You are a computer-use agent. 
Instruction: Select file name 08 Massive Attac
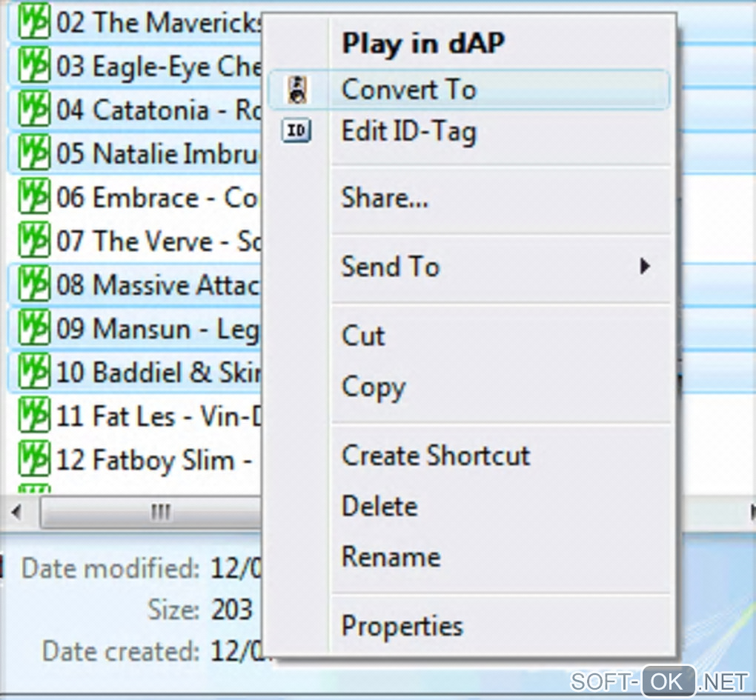(x=159, y=284)
